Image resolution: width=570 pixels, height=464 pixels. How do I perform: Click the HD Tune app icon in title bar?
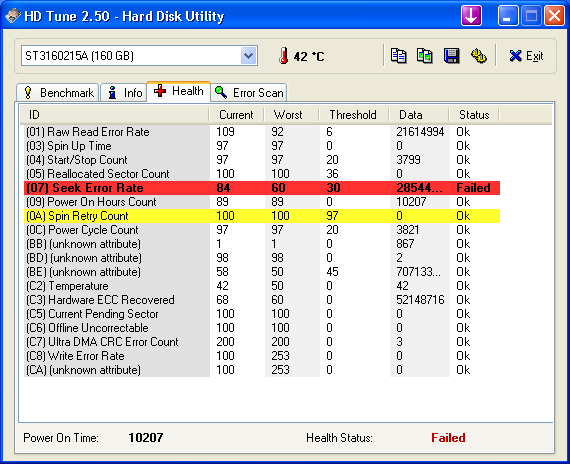coord(13,16)
